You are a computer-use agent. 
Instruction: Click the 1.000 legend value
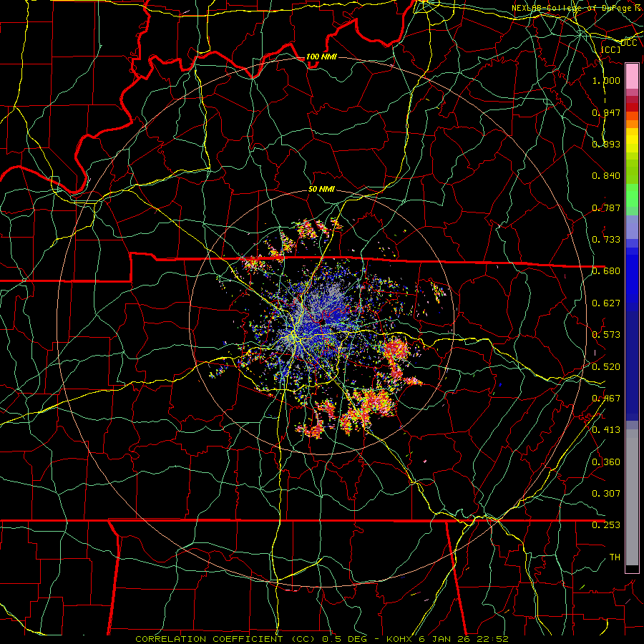[606, 80]
